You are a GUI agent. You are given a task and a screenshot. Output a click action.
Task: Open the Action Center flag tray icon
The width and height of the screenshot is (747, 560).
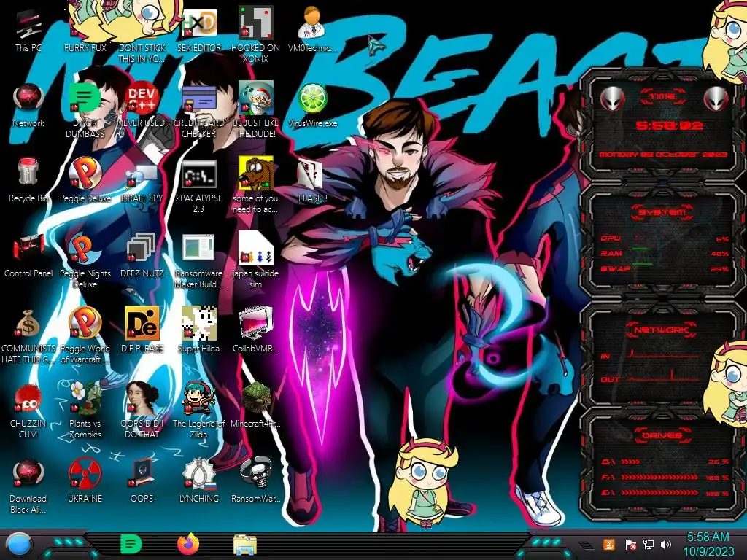(x=630, y=544)
